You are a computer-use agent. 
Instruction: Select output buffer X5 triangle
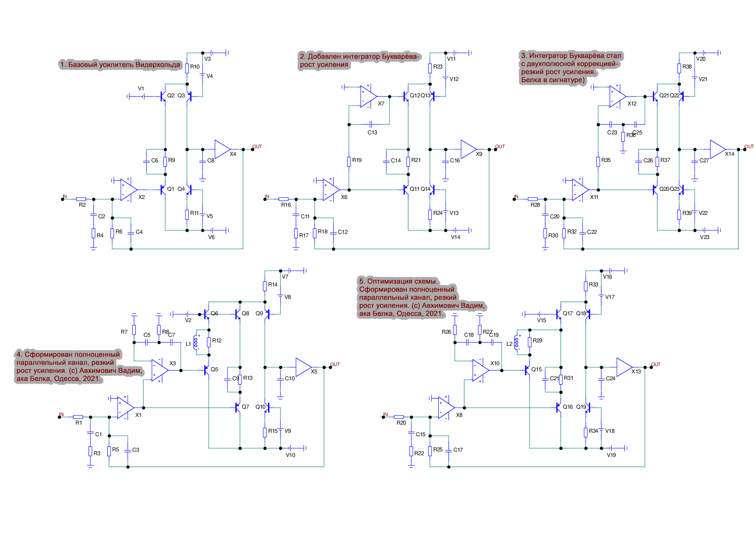(x=303, y=367)
